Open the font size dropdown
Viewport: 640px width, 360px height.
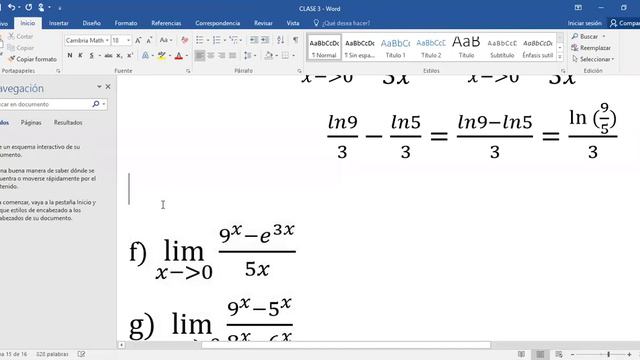pos(128,40)
